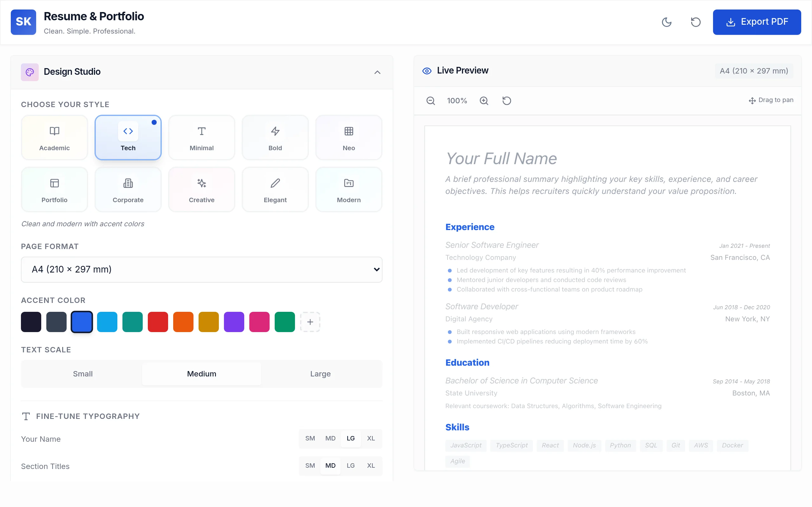Switch Section Titles size to LG
Screen dimensions: 812x507
(x=350, y=466)
